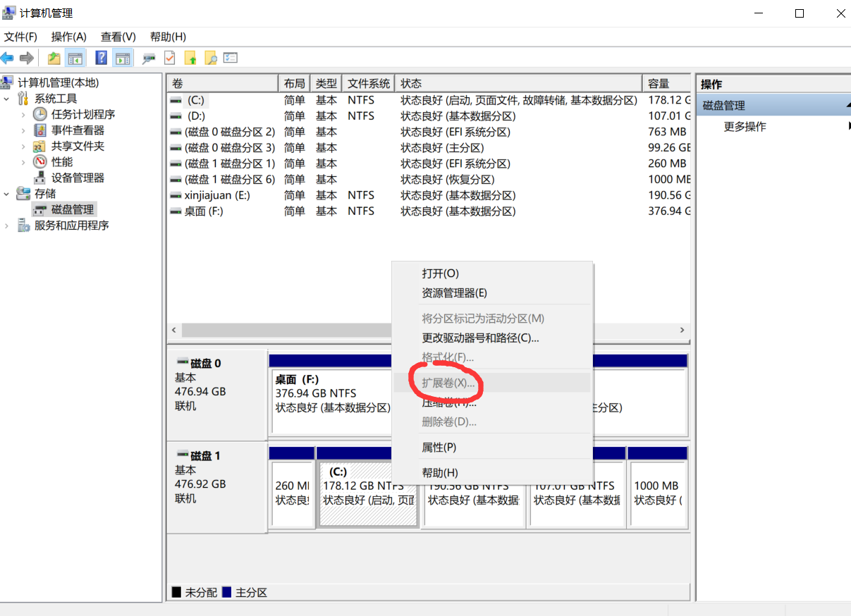Open the 帮助(H) menu in menu bar

(168, 37)
